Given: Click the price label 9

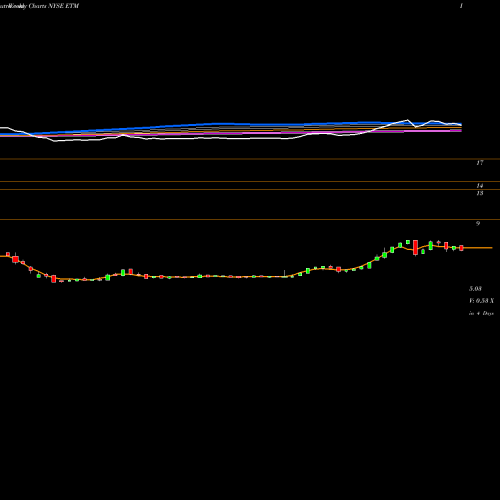Looking at the screenshot, I should coord(478,224).
